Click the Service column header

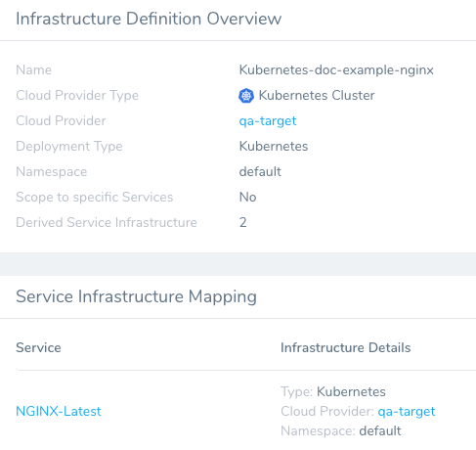38,347
